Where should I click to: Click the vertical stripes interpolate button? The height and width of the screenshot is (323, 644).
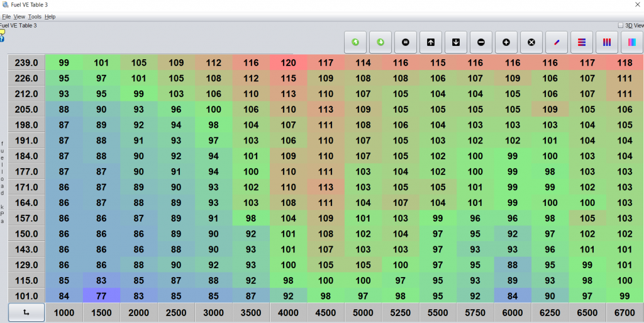[607, 42]
